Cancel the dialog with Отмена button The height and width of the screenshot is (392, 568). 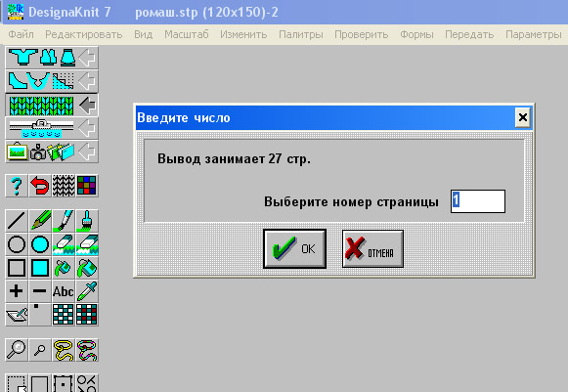click(x=372, y=249)
